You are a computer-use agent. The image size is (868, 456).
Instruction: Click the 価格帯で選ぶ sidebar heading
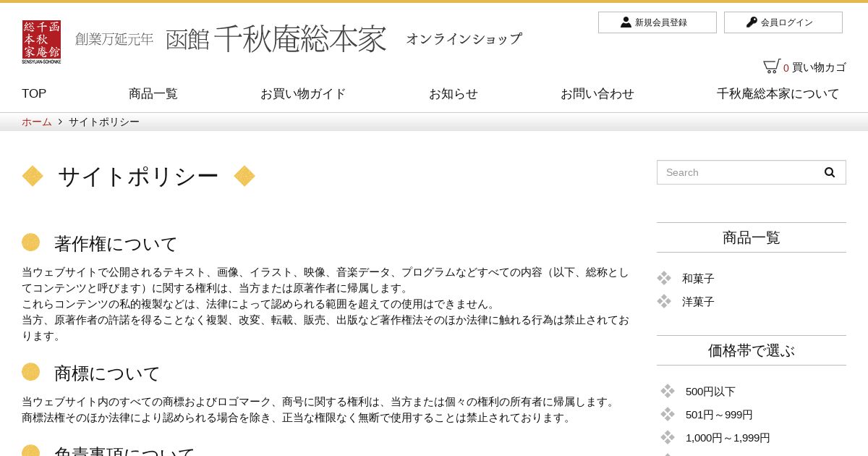[752, 350]
